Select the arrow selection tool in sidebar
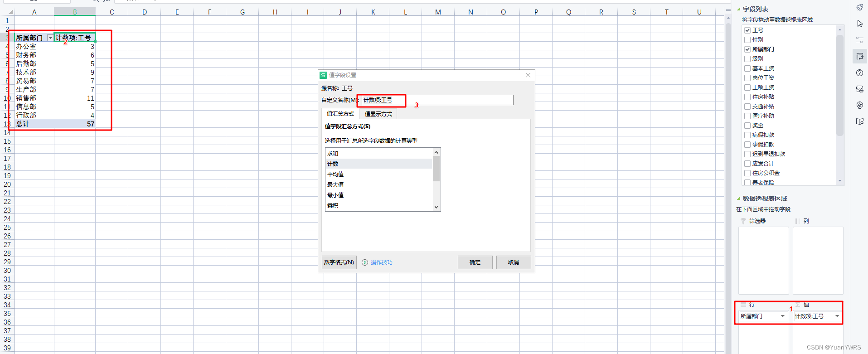The image size is (868, 354). tap(859, 24)
